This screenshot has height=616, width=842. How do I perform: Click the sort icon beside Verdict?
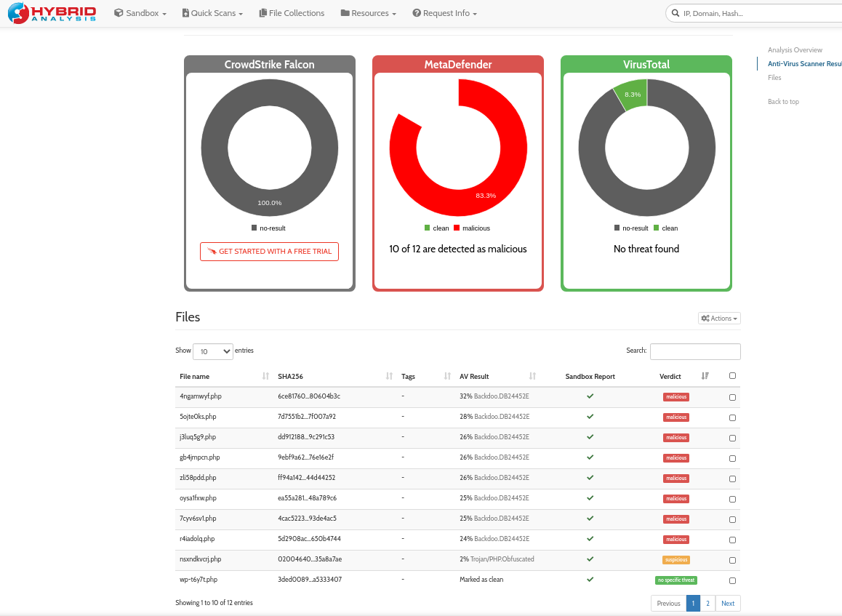(705, 376)
